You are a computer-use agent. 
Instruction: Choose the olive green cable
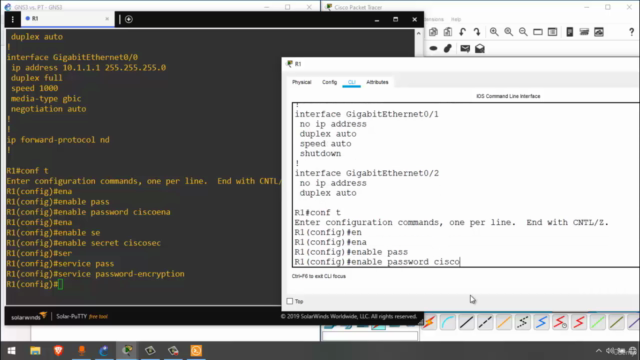pos(616,322)
